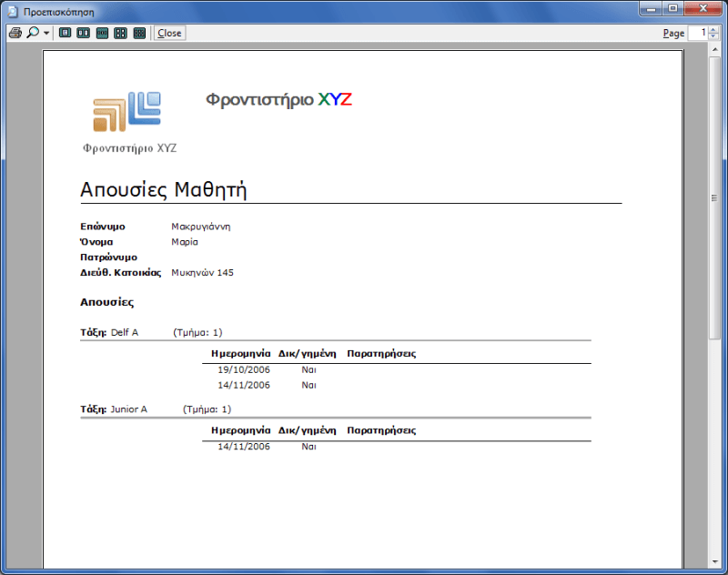Maximize the Προεπισκόπηση window

[672, 8]
